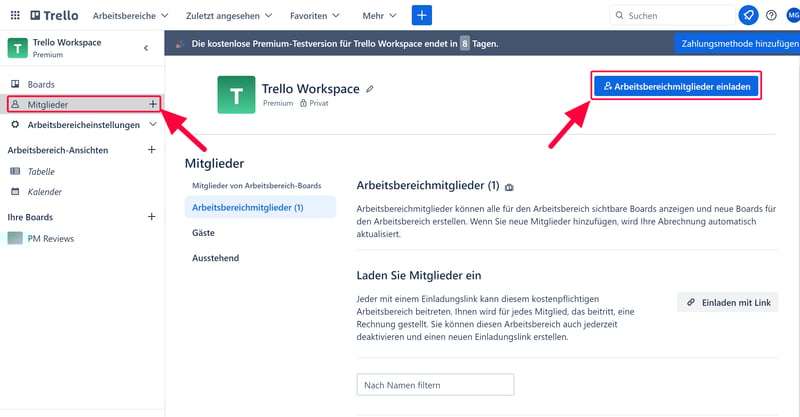
Task: Click the blue plus create button
Action: pyautogui.click(x=422, y=16)
